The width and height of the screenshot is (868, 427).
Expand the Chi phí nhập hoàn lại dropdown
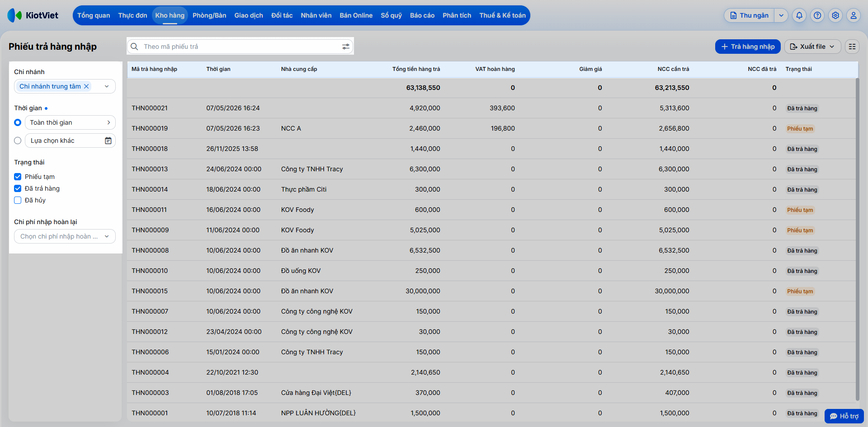tap(65, 236)
